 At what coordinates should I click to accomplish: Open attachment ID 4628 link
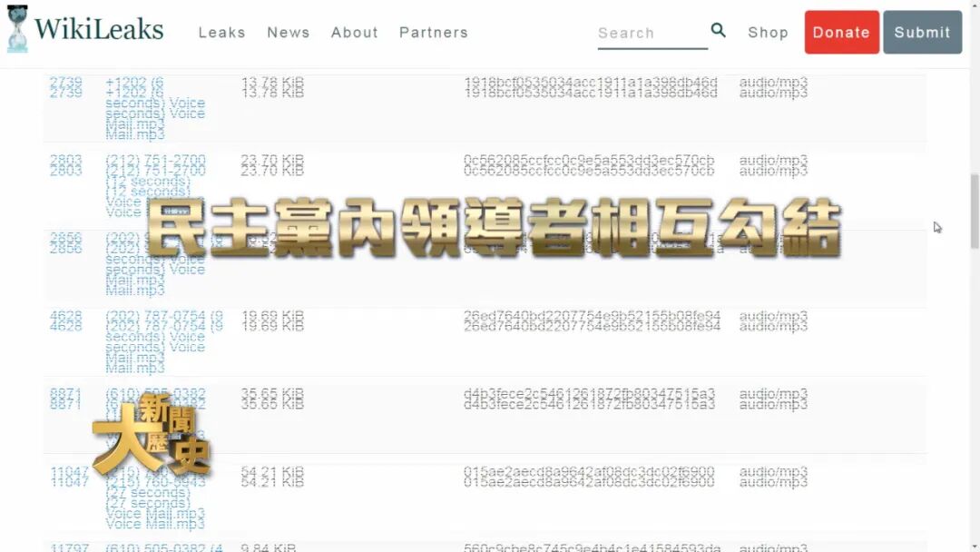tap(65, 320)
